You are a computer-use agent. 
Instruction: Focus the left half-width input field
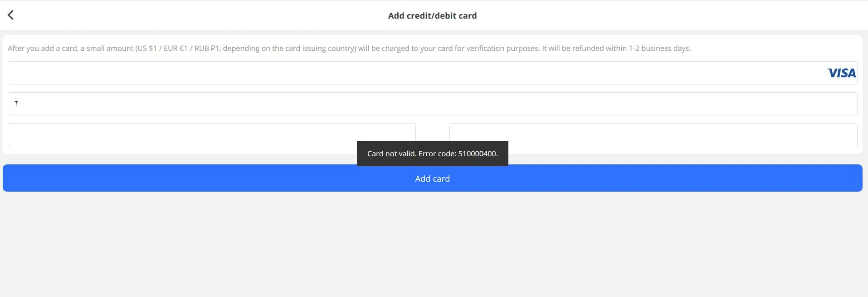pos(211,134)
